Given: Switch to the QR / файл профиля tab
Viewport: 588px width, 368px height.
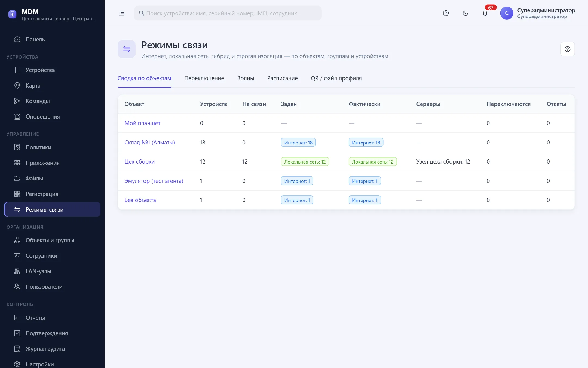Looking at the screenshot, I should point(336,78).
